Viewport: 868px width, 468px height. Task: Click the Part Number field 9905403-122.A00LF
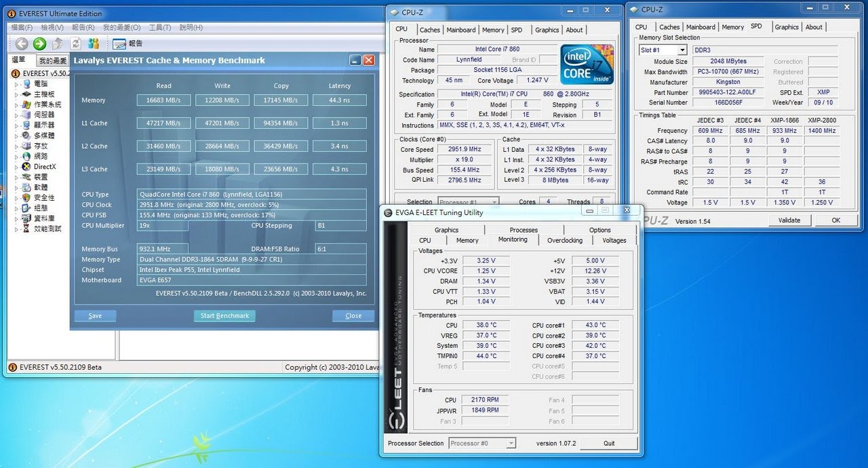point(728,92)
